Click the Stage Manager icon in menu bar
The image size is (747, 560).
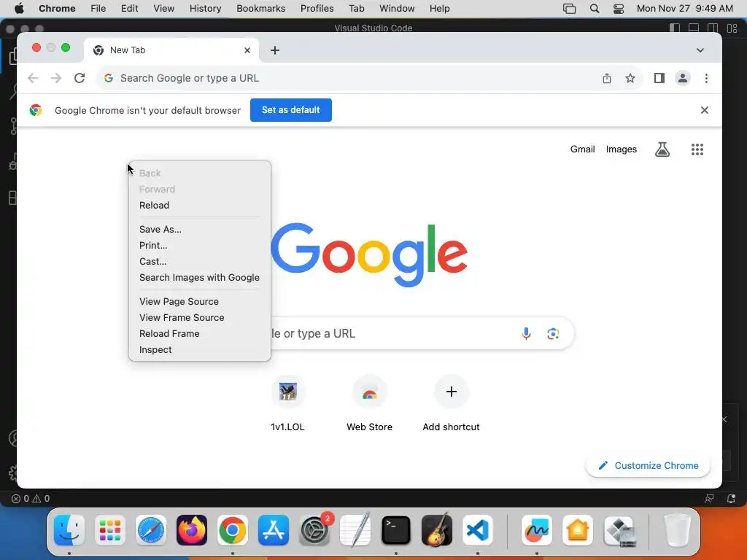click(569, 9)
